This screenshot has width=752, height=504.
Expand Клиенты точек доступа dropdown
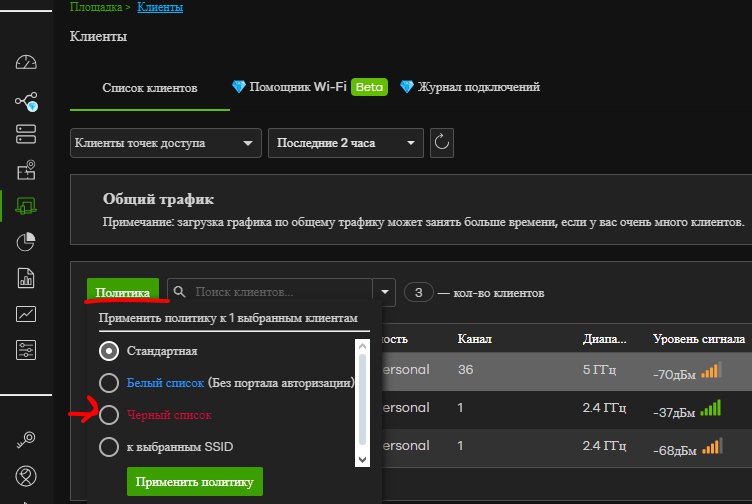(x=165, y=143)
